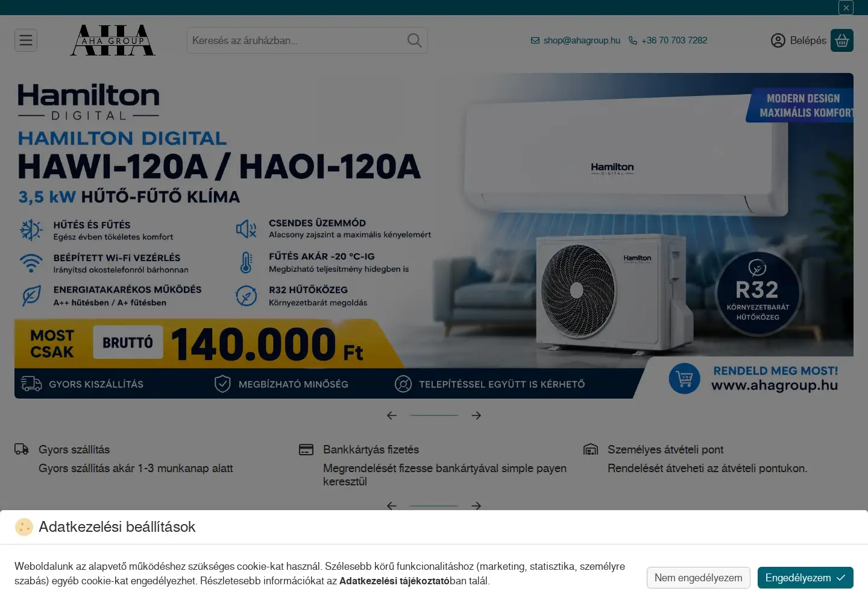
Task: Open the Hamilton HAWI-120A banner
Action: click(x=434, y=236)
